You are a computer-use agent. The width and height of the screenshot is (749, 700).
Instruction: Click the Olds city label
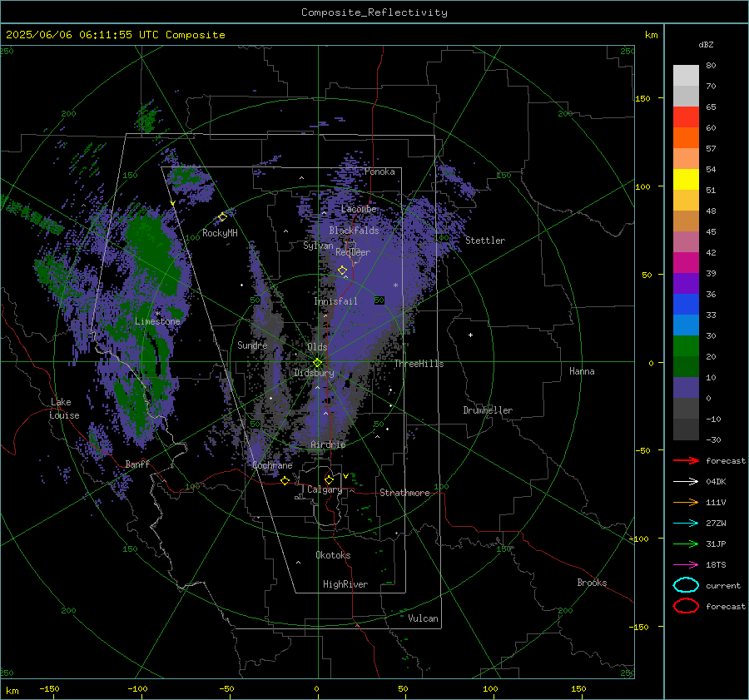[x=317, y=346]
